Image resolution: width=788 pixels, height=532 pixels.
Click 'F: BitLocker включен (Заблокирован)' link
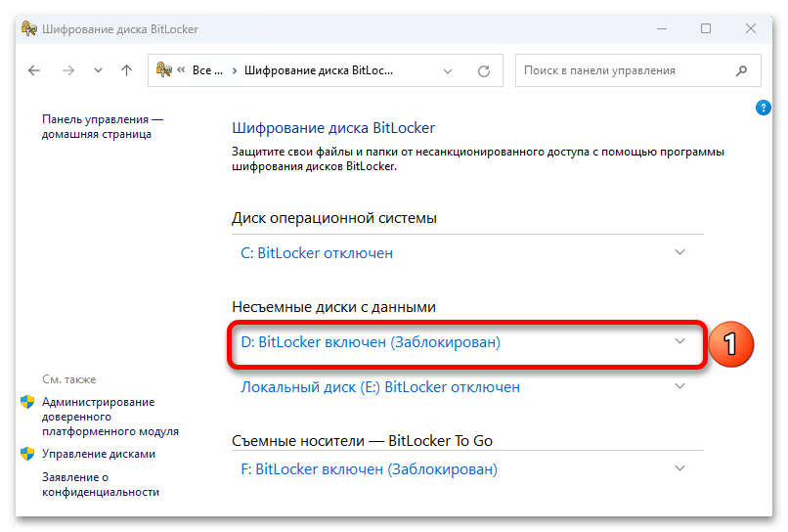click(370, 469)
